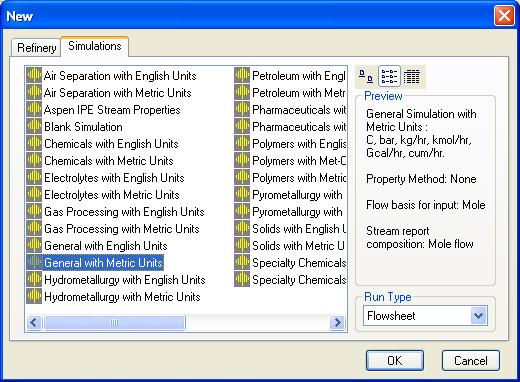520x382 pixels.
Task: Select Air Separation with English Units template icon
Action: [x=34, y=75]
